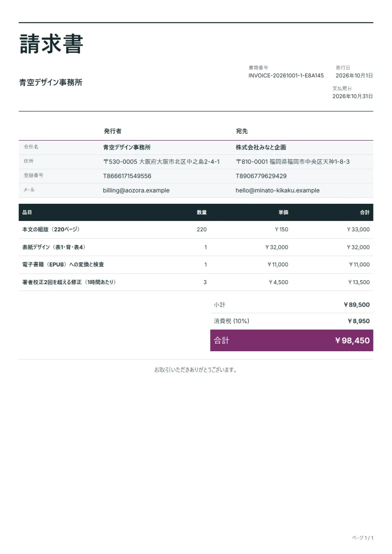Click the 住所 row label

click(28, 161)
